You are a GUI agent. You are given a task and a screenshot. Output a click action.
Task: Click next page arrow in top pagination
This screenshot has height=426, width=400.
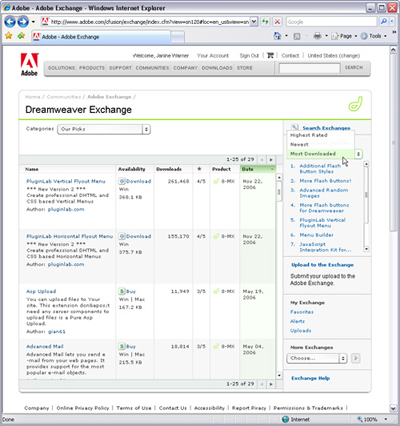coord(271,160)
